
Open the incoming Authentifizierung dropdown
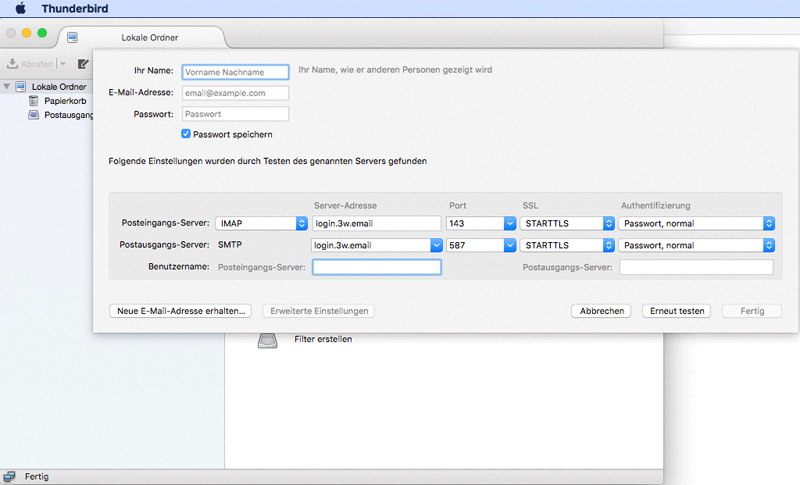coord(697,223)
